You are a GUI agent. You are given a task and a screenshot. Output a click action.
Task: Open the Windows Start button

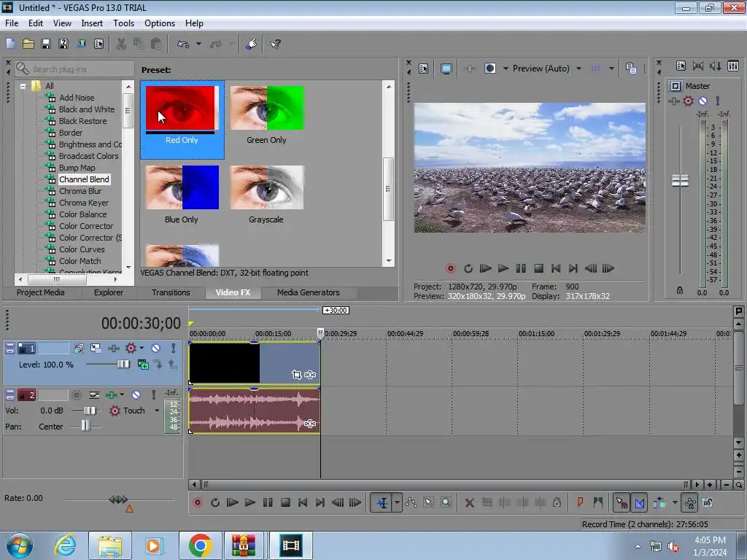20,545
